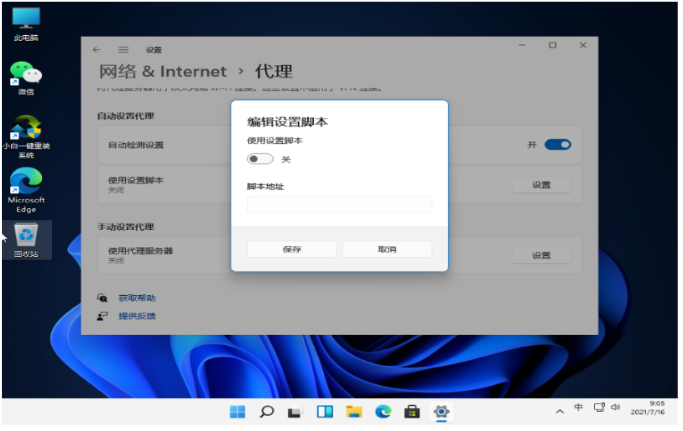Expand hidden system tray icons chevron

click(x=561, y=412)
